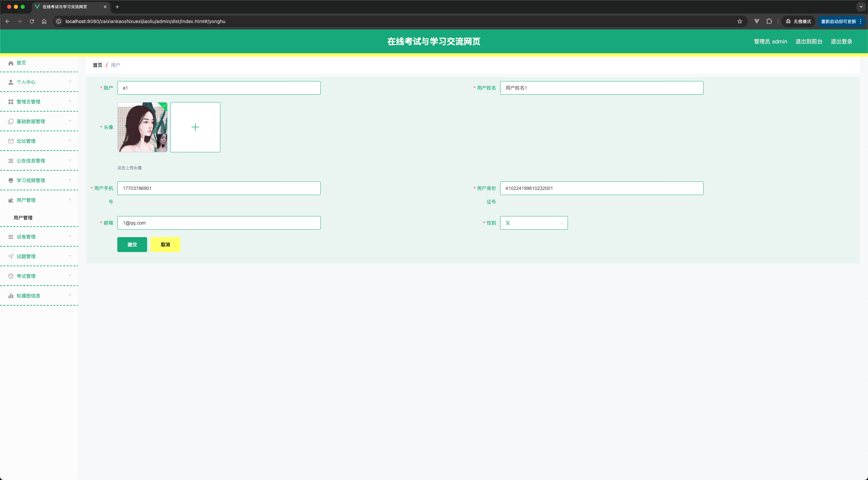This screenshot has height=480, width=868.
Task: Open new browser tab with plus
Action: [x=117, y=7]
